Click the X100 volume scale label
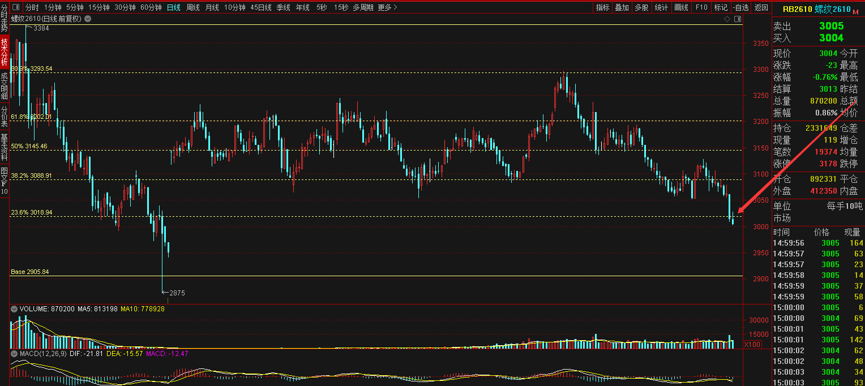The width and height of the screenshot is (865, 386). 752,344
